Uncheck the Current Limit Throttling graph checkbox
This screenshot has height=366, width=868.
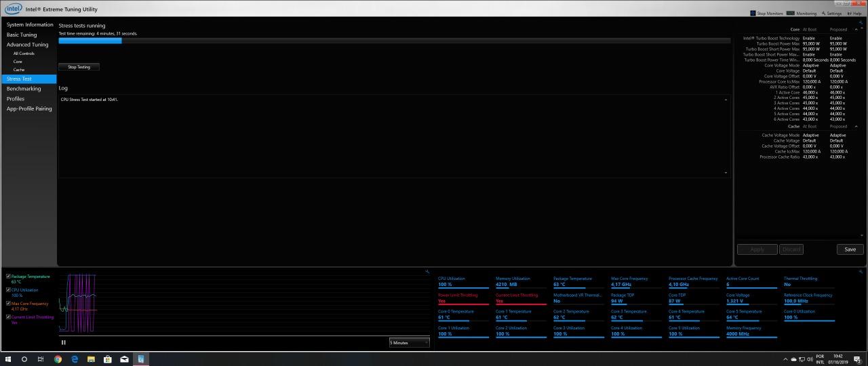click(x=8, y=317)
